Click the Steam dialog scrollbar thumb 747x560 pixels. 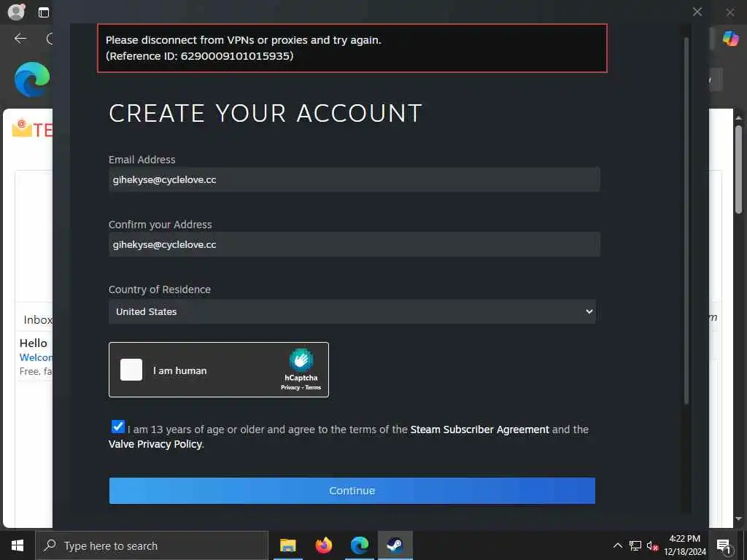pyautogui.click(x=686, y=220)
